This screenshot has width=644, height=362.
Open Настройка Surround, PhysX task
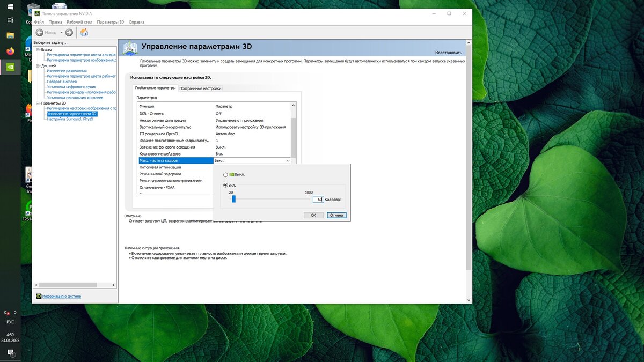(70, 119)
